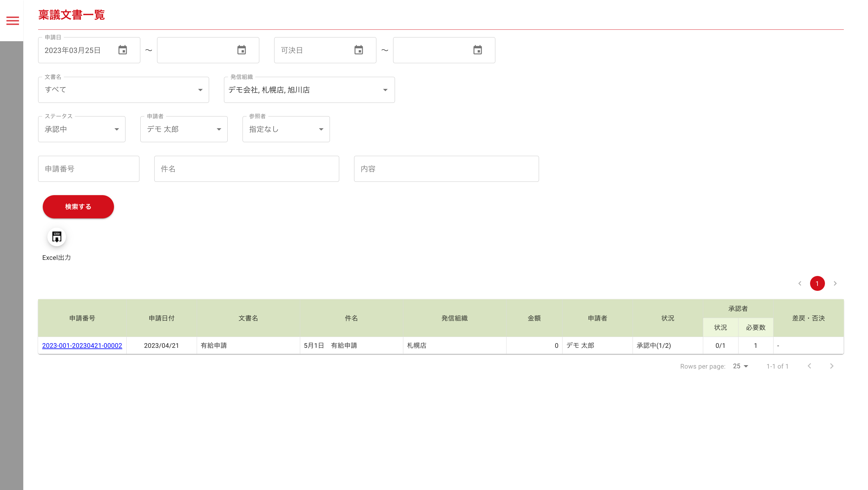Change Rows per page value 25

pos(740,366)
